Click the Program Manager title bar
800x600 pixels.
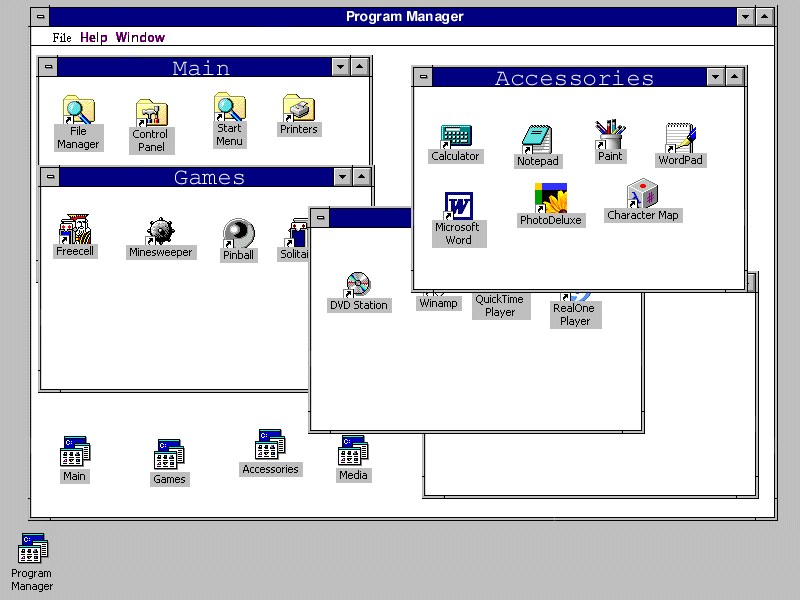[x=393, y=17]
